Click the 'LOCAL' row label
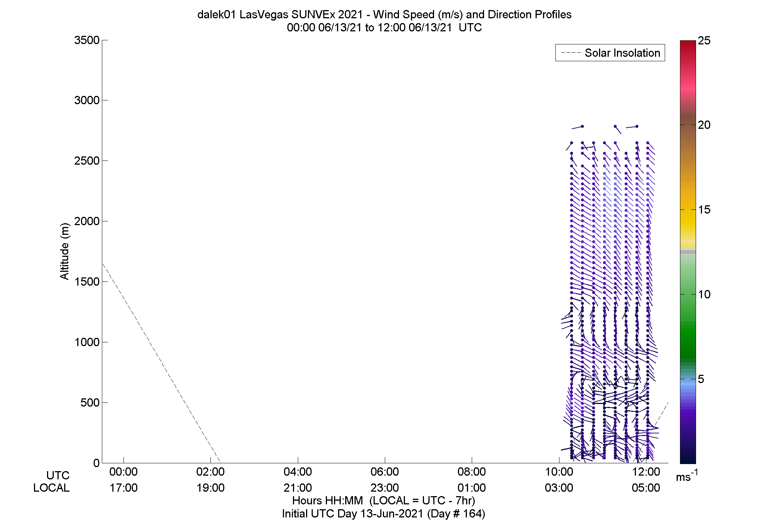 52,488
